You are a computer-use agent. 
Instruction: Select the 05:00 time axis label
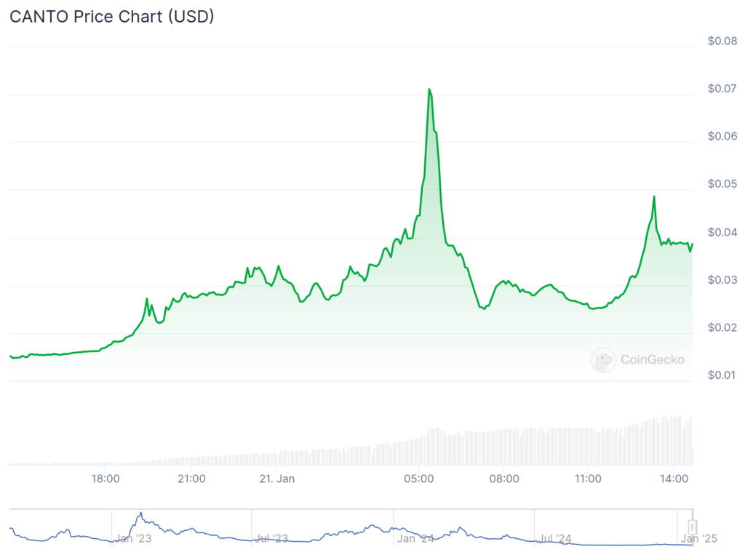pyautogui.click(x=419, y=479)
